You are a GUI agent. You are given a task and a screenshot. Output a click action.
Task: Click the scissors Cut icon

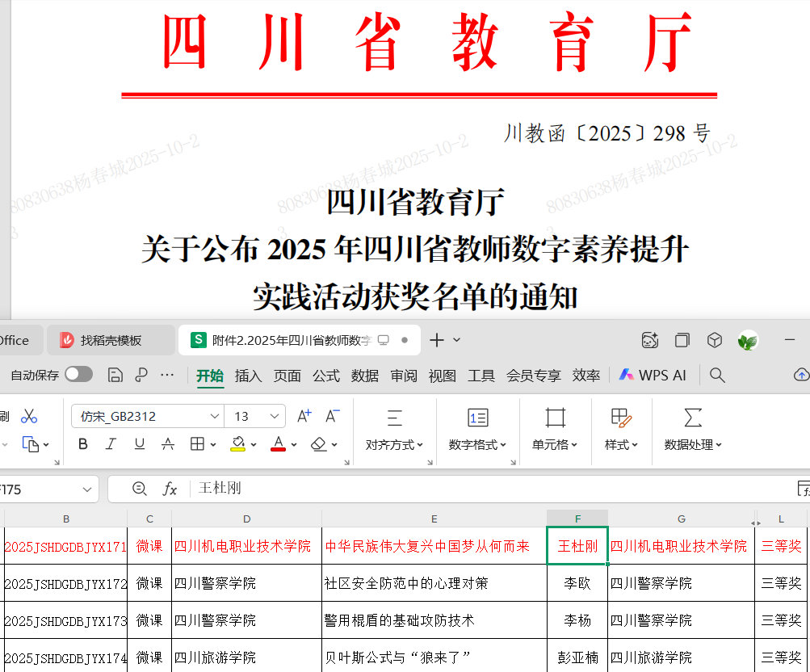pos(29,416)
